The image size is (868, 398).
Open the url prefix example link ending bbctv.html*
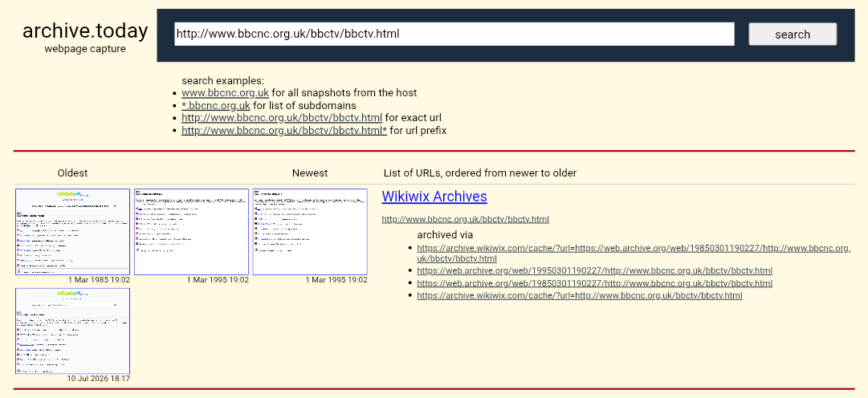284,131
